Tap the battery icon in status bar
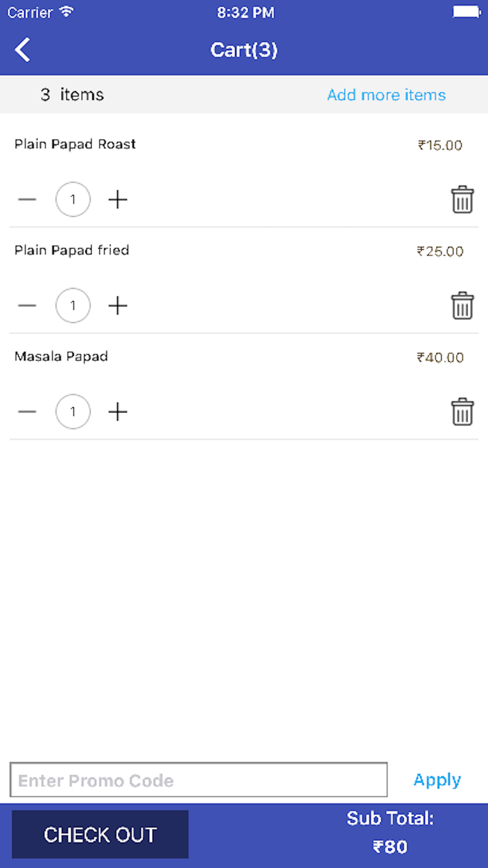 coord(467,12)
